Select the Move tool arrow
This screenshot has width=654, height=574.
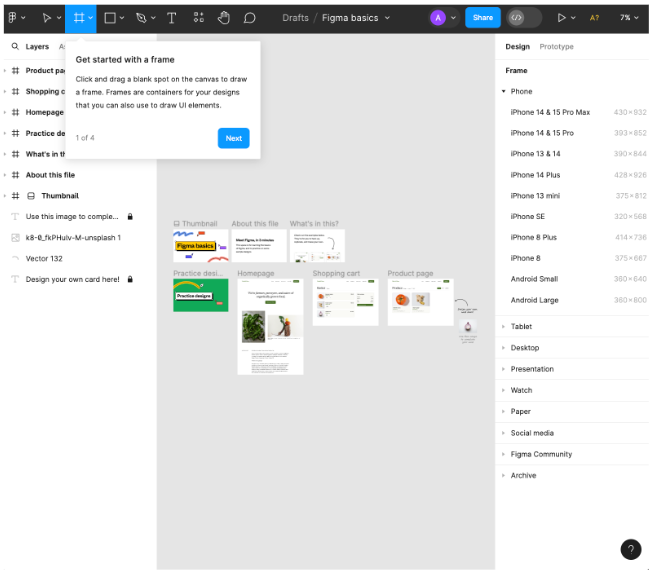tap(47, 18)
